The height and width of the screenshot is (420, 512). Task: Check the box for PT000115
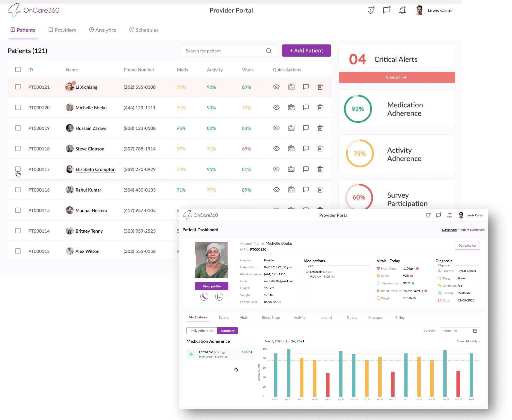coord(18,210)
